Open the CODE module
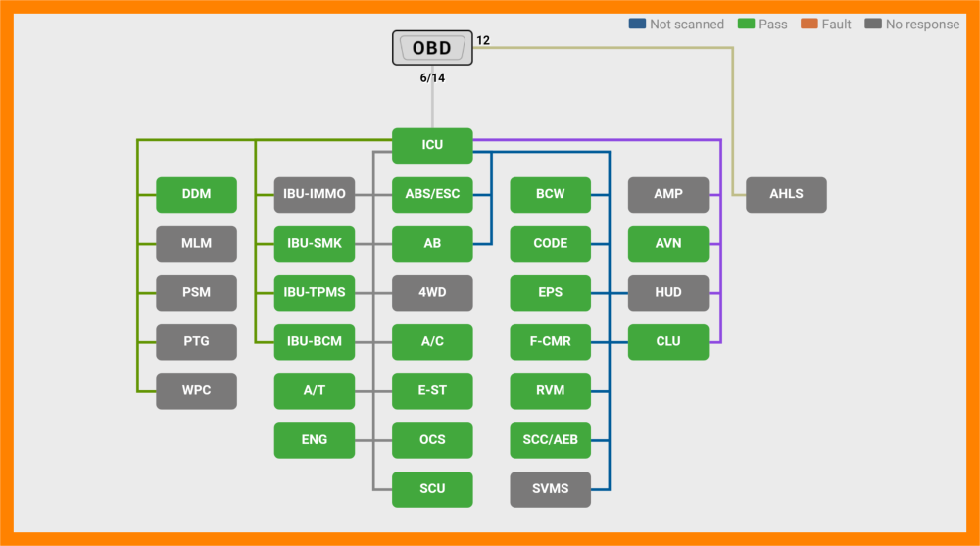980x546 pixels. point(550,244)
